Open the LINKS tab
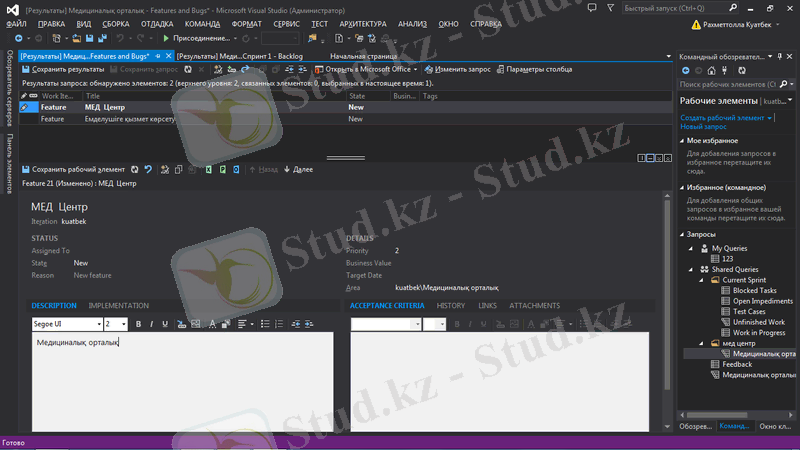The height and width of the screenshot is (450, 800). (487, 306)
